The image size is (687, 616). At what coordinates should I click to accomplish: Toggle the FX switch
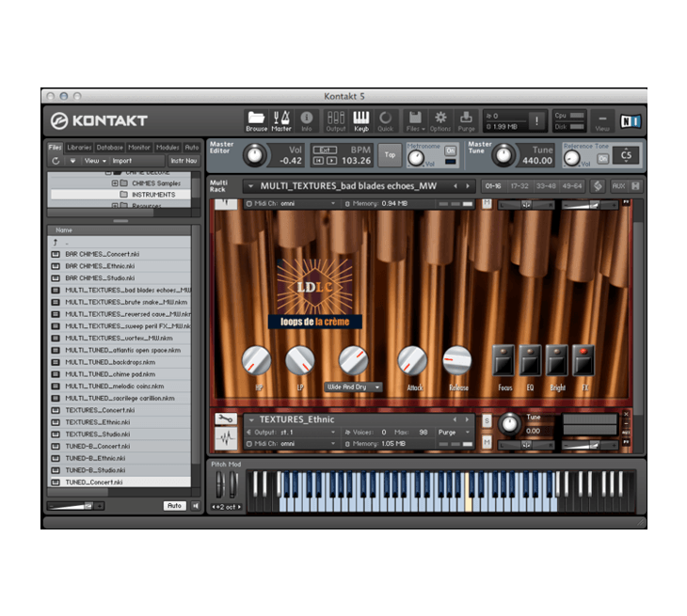(583, 361)
